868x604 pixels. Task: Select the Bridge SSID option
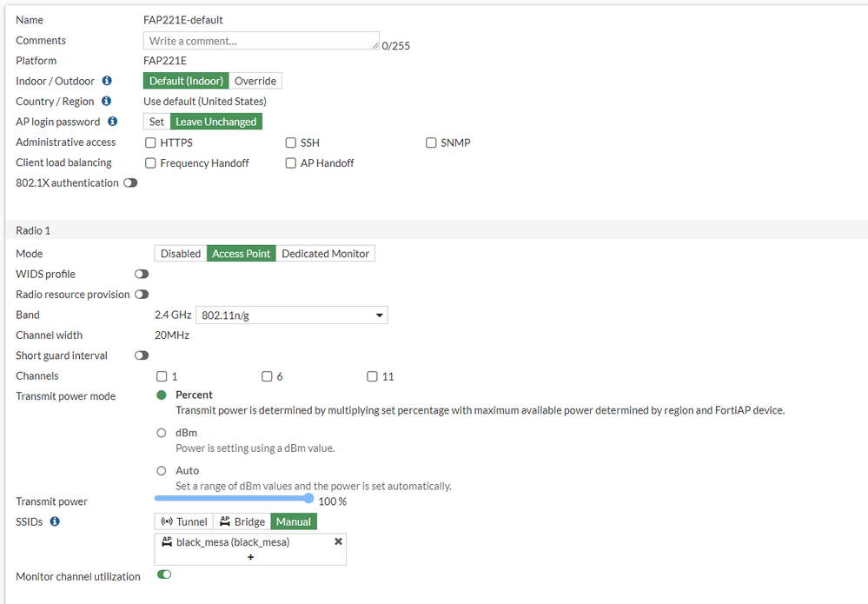pos(242,521)
